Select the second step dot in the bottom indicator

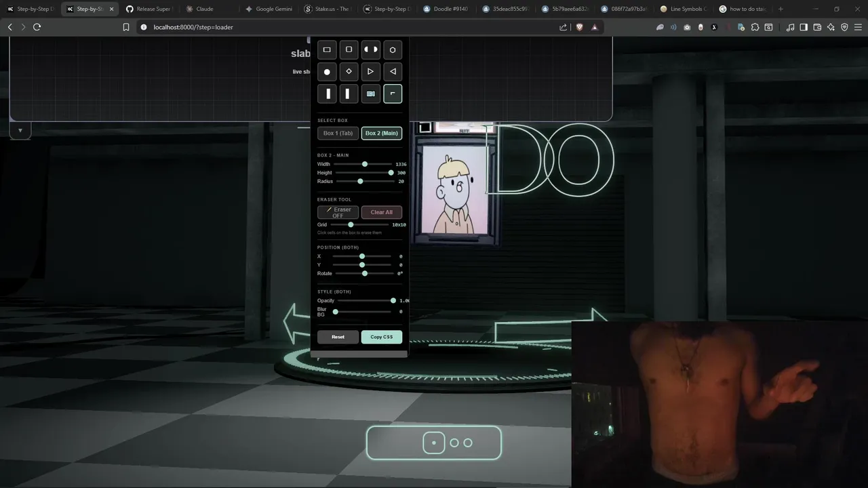tap(454, 443)
